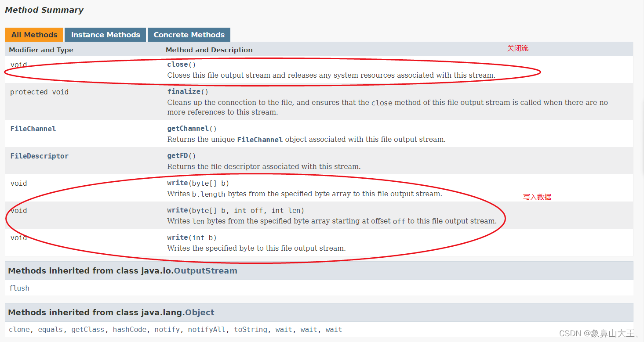The height and width of the screenshot is (342, 644).
Task: Open the inherited clone method
Action: point(19,329)
